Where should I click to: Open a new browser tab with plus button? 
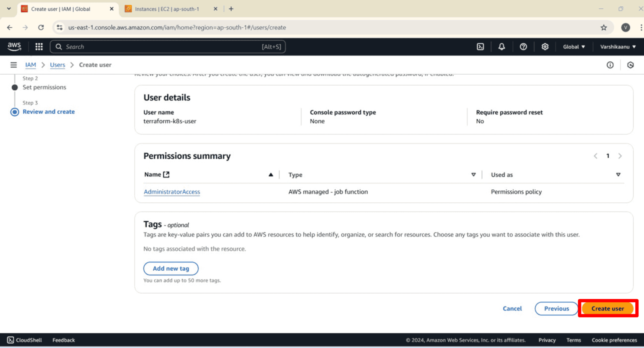point(231,8)
